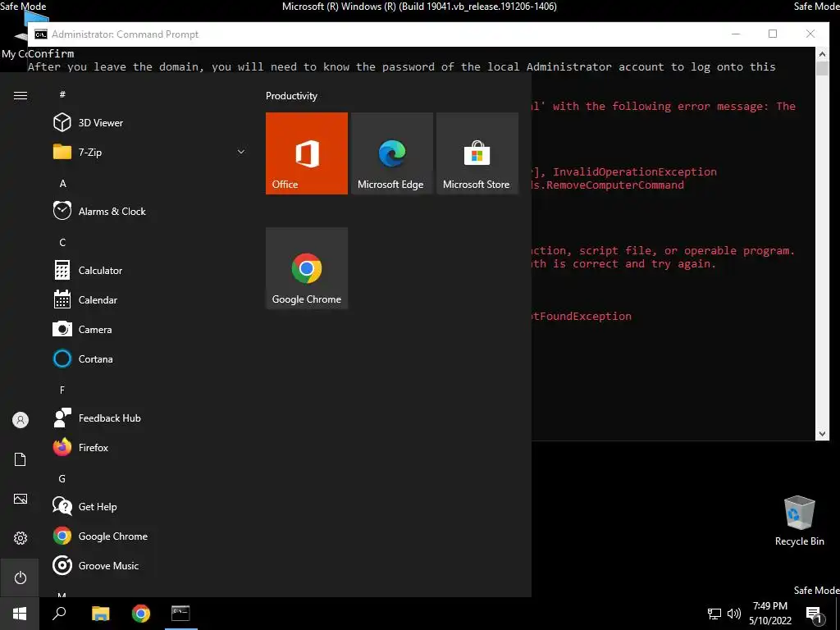Open the Microsoft Edge tile
The image size is (840, 630).
click(x=392, y=153)
